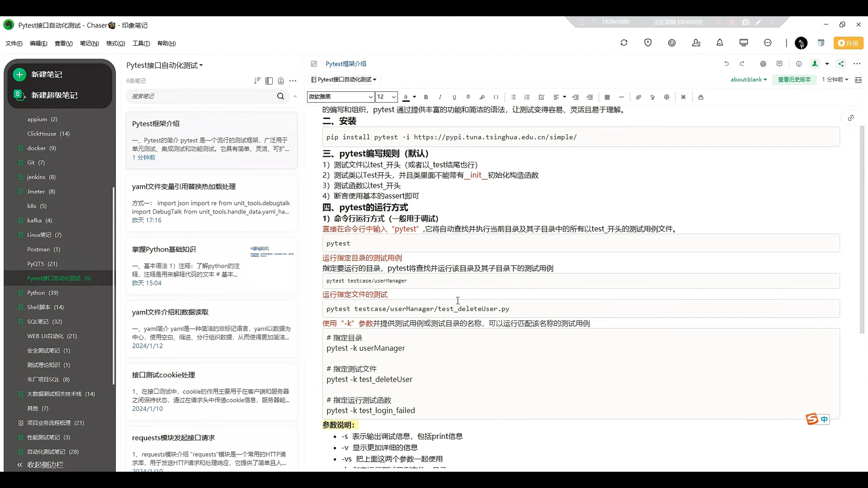Redo the last edit in note

[x=742, y=64]
